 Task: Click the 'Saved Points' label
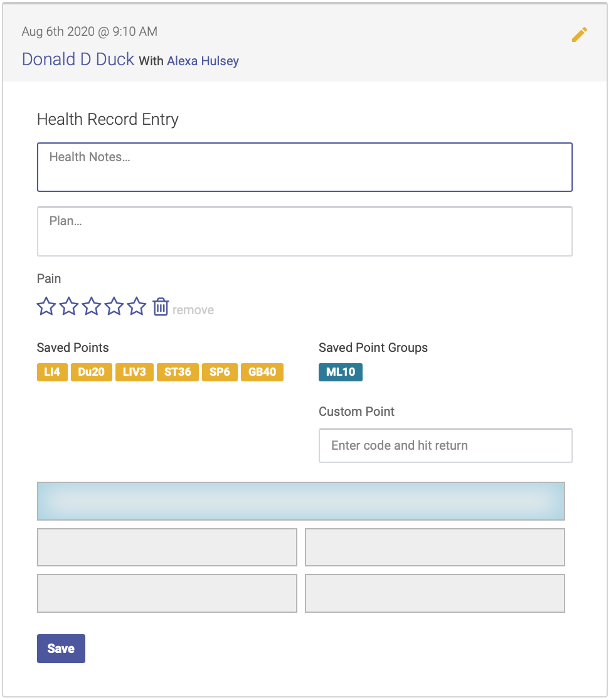click(x=73, y=347)
